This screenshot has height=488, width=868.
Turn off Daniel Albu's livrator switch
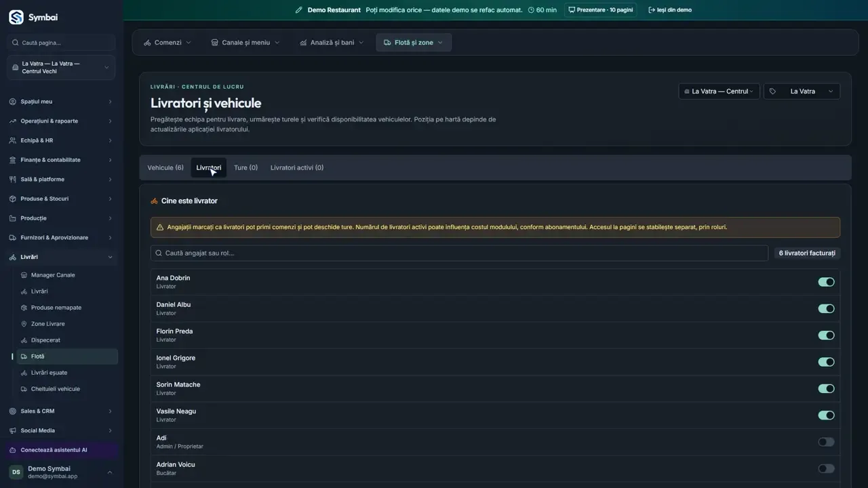(826, 308)
